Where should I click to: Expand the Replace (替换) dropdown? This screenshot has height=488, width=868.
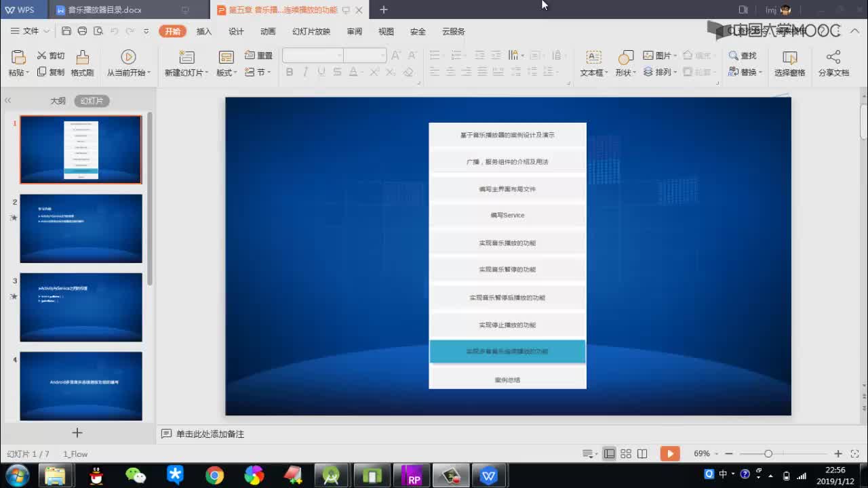(760, 72)
